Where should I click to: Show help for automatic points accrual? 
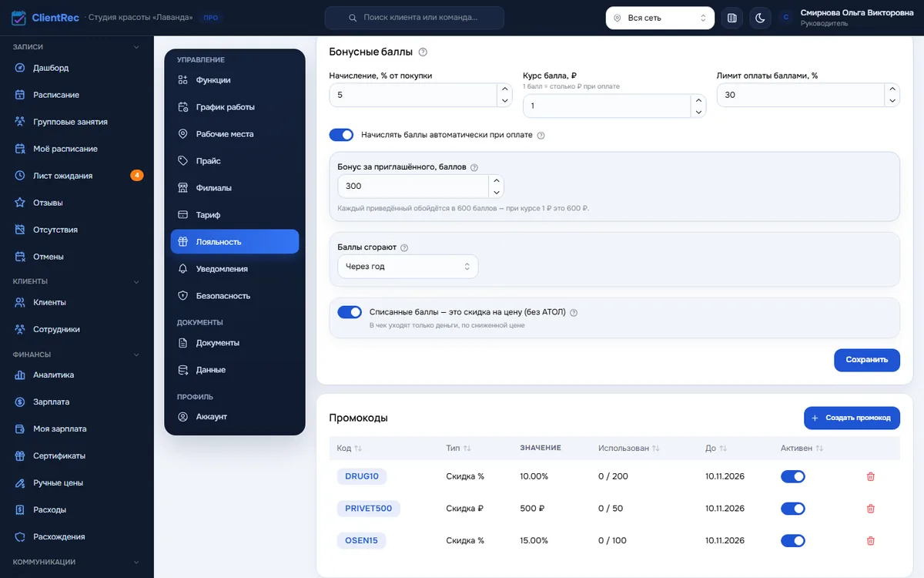click(541, 136)
